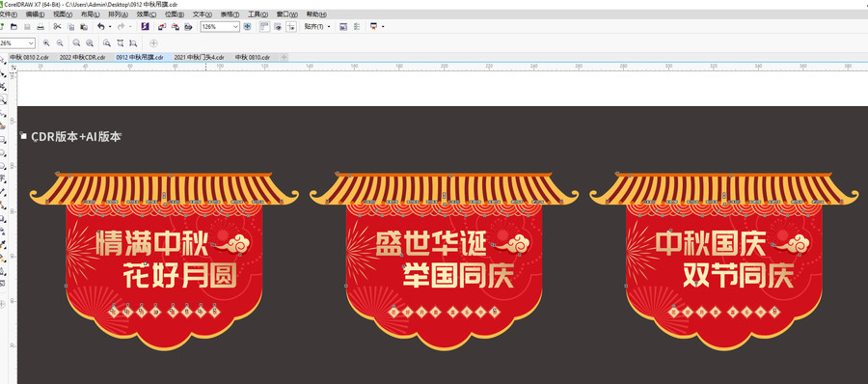Open the zoom toolbar percentage dropdown
Viewport: 868px width, 384px height.
[x=31, y=42]
